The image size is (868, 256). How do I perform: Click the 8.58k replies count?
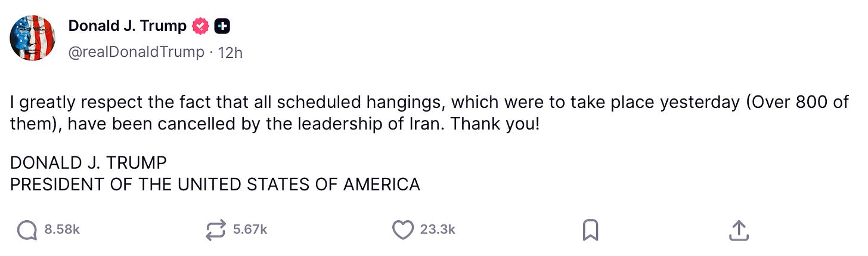click(x=62, y=230)
